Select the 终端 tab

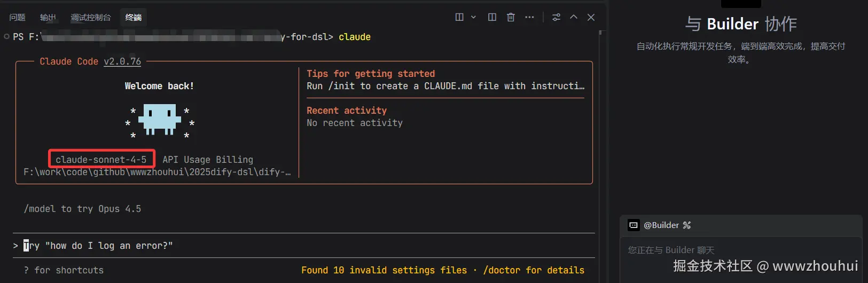click(134, 18)
